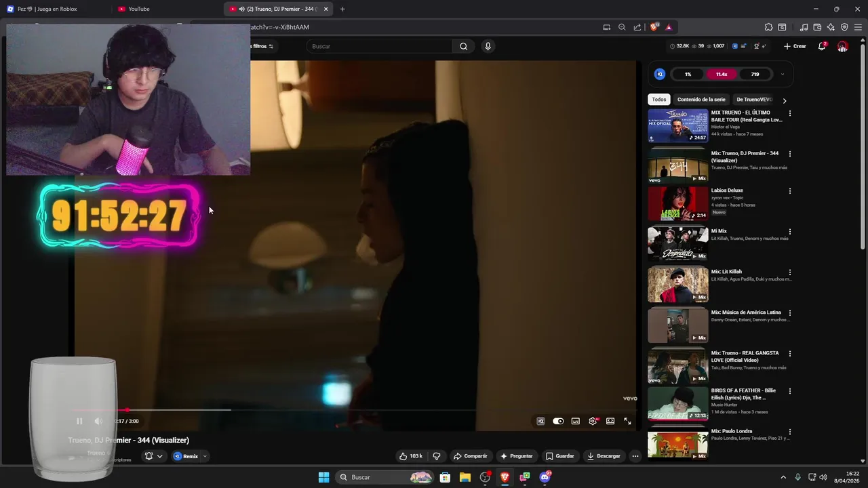Expand the vidIQ panel chevron
Screen dimensions: 868x488
[x=782, y=74]
